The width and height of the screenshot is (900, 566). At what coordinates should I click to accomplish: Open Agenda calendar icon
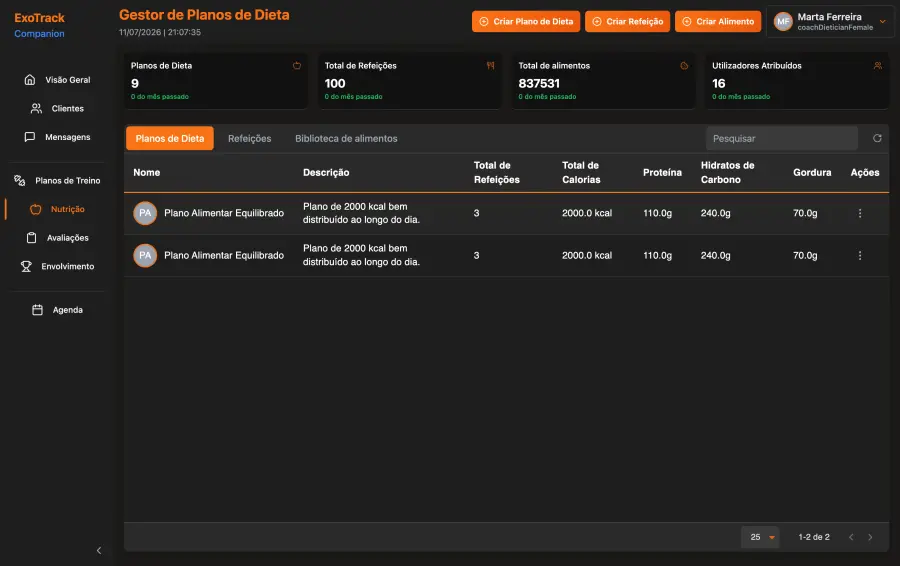pos(37,310)
